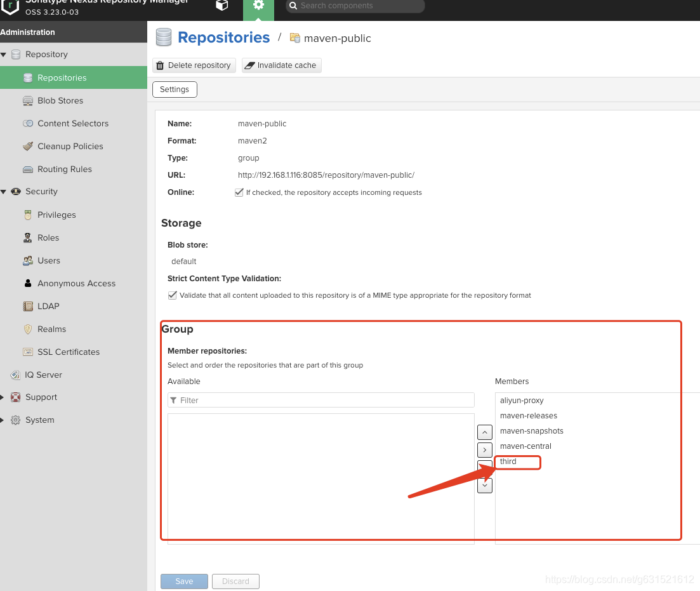Click the Repositories breadcrumb link
This screenshot has height=591, width=700.
pyautogui.click(x=223, y=37)
